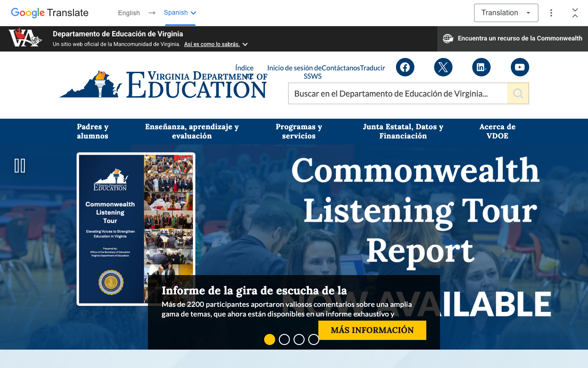The image size is (588, 368).
Task: Click 'Más de 2200 participantes' description text
Action: pos(287,309)
